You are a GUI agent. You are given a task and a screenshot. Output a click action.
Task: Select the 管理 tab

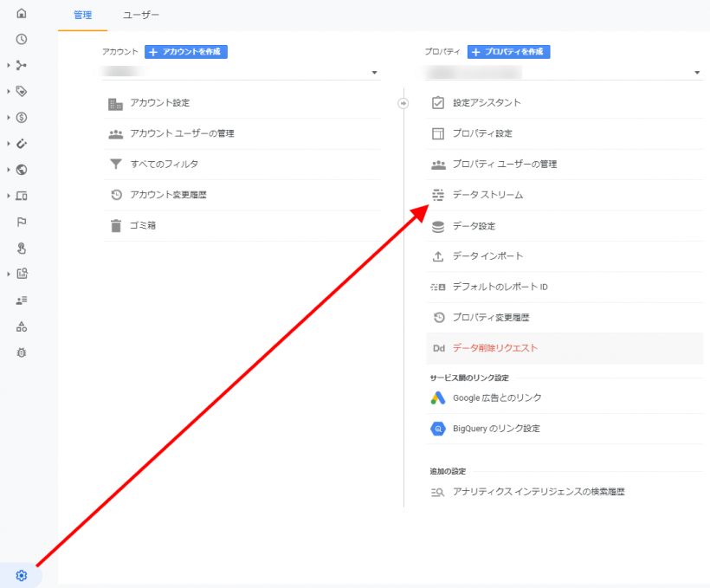click(x=82, y=15)
